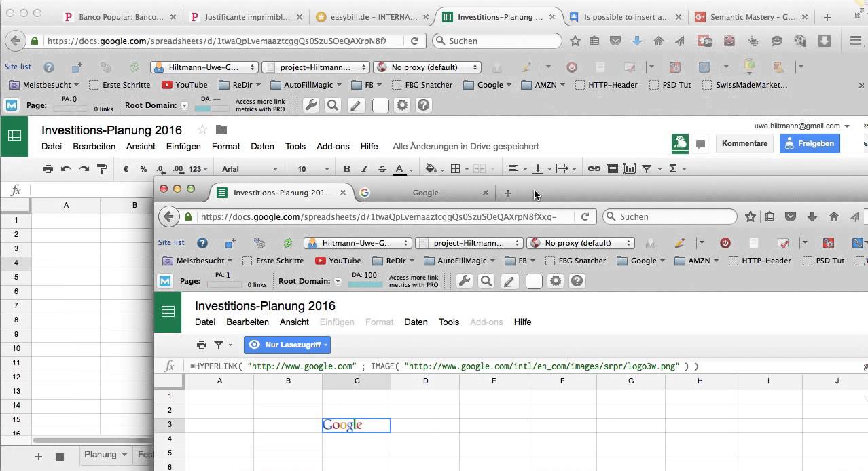Open font size dropdown 10
Viewport: 868px width, 471px height.
pos(312,169)
